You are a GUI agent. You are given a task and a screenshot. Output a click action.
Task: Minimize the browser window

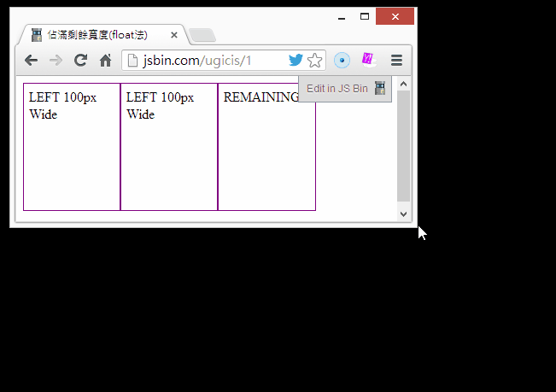342,17
